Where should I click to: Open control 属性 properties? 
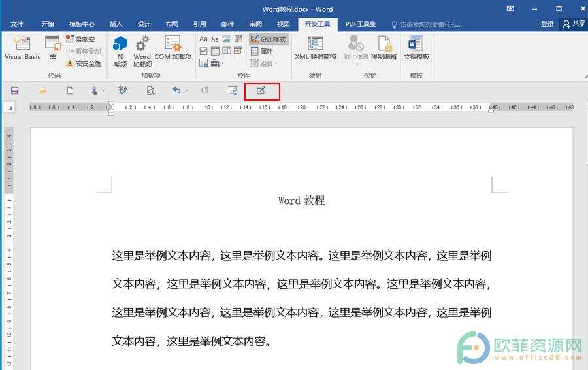[x=262, y=52]
